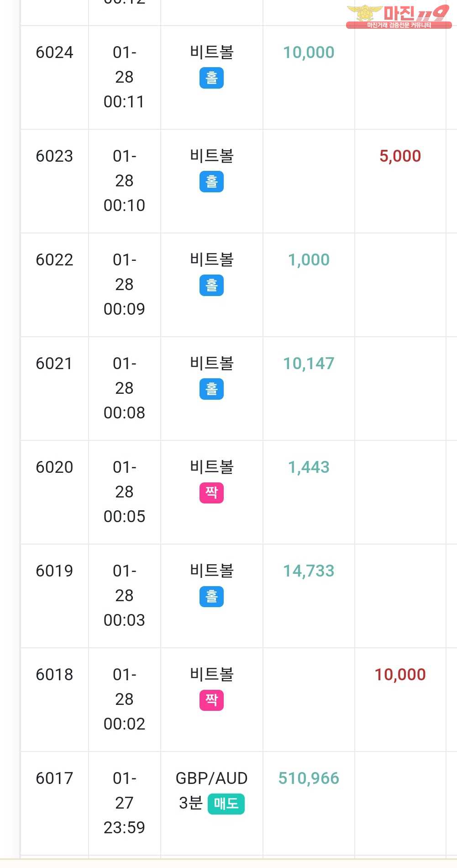
Task: Click the blue 홀 badge in row 6024
Action: [x=211, y=78]
